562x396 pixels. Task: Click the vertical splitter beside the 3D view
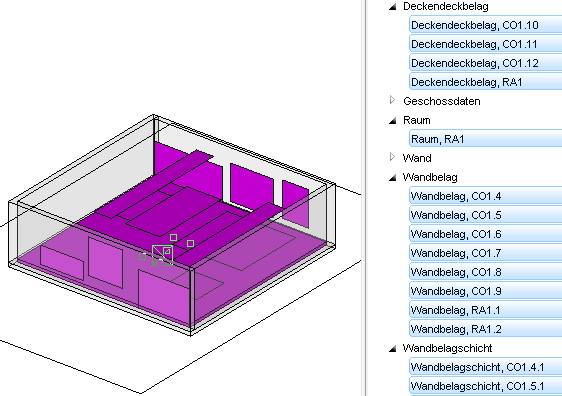pos(365,198)
